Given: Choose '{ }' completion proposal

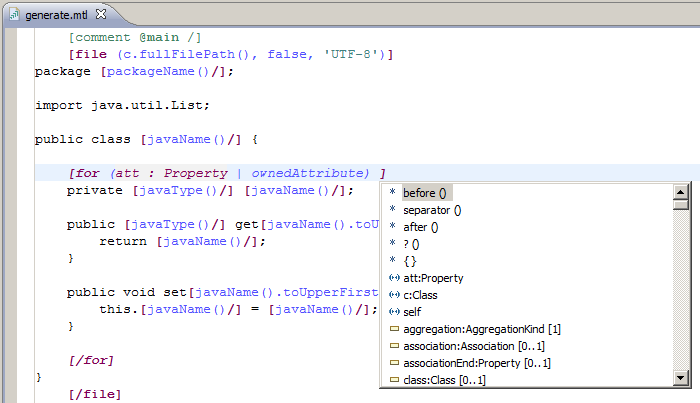Looking at the screenshot, I should click(410, 261).
